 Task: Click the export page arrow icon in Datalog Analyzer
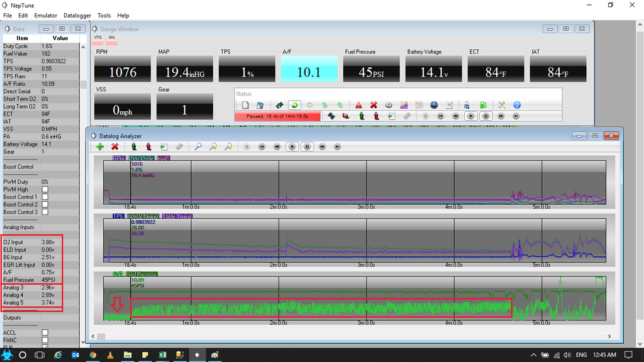click(x=164, y=146)
